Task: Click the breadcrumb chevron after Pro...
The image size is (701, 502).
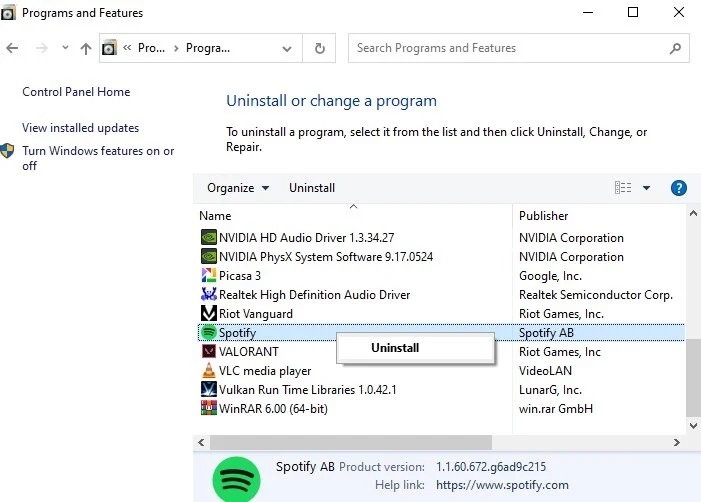Action: tap(176, 48)
